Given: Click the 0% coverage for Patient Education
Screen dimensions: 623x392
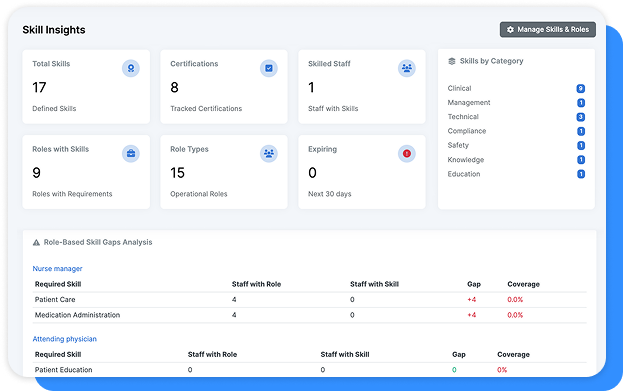Looking at the screenshot, I should [x=502, y=370].
